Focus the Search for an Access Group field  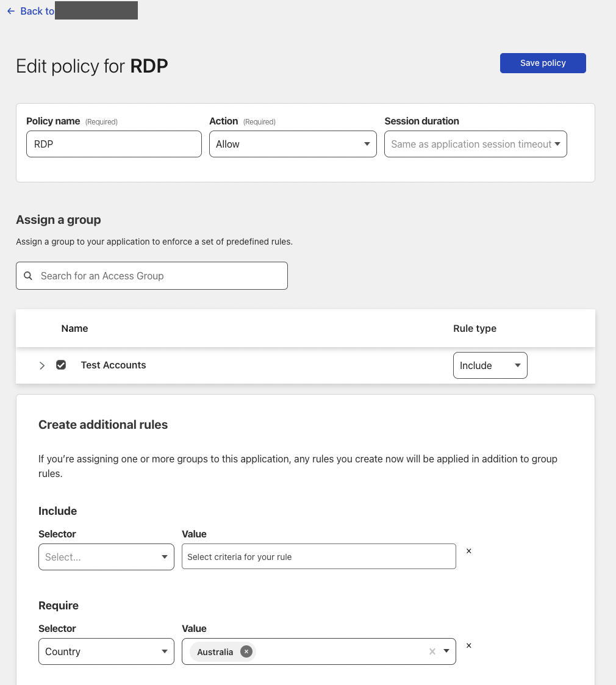coord(159,276)
